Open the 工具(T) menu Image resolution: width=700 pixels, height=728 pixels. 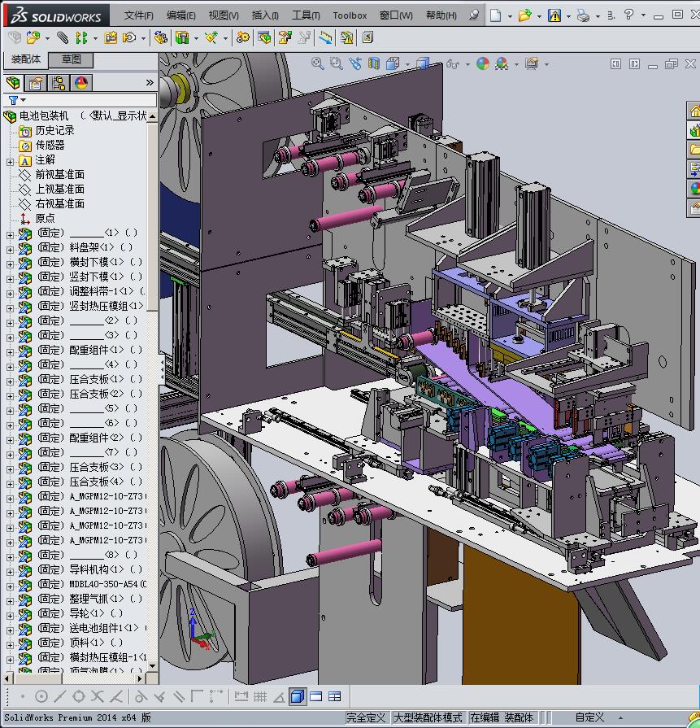pos(306,15)
